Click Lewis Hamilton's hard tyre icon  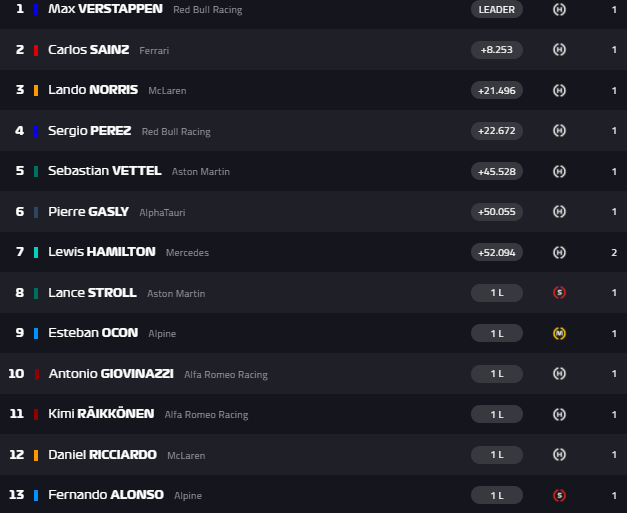pos(560,252)
